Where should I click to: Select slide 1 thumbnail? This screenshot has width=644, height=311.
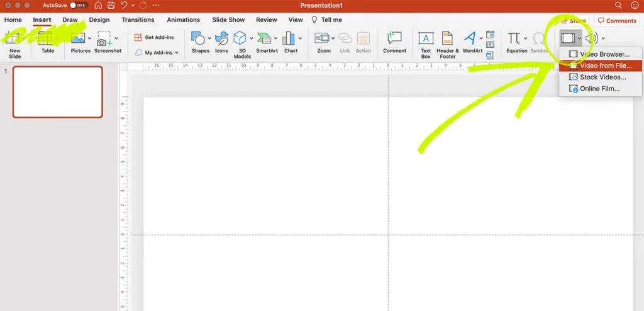point(57,92)
